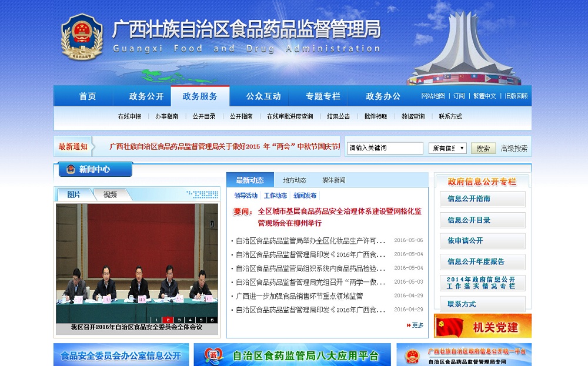The image size is (588, 366).
Task: Open the 网站地图 link
Action: pos(433,96)
